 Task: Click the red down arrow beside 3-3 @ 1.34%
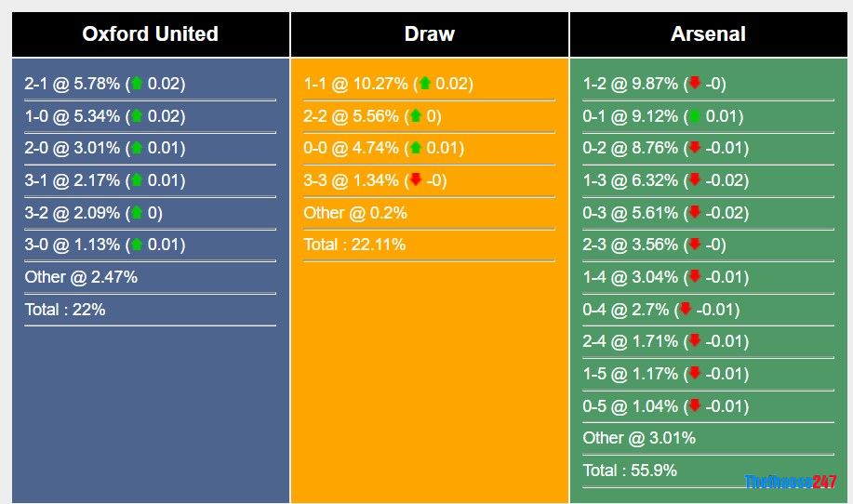coord(416,180)
